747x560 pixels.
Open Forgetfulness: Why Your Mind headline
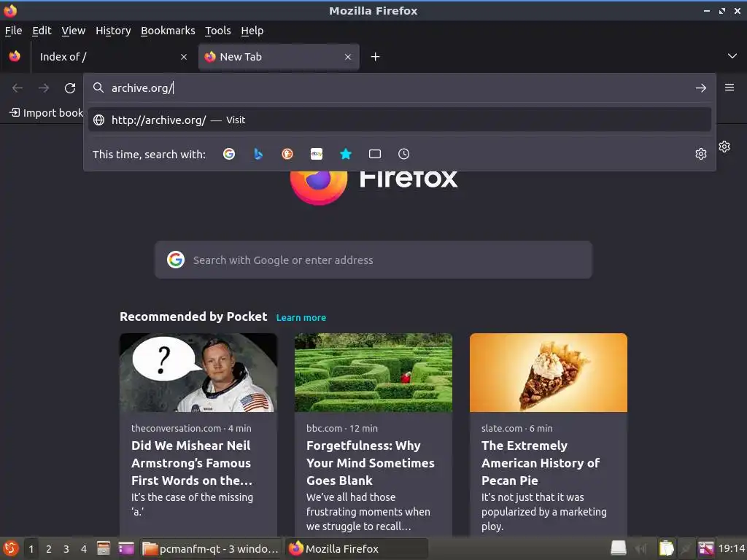coord(370,463)
